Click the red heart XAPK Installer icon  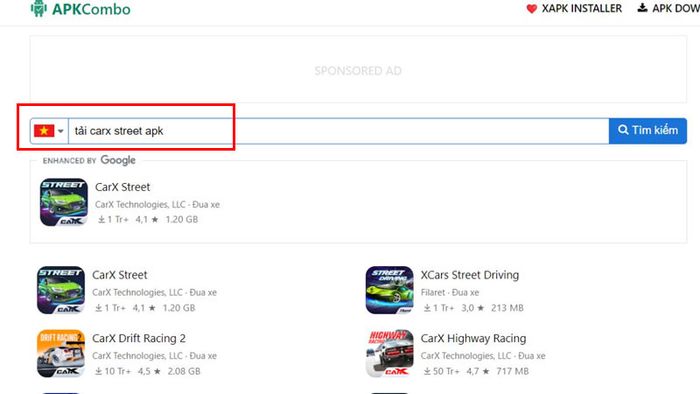[x=531, y=8]
